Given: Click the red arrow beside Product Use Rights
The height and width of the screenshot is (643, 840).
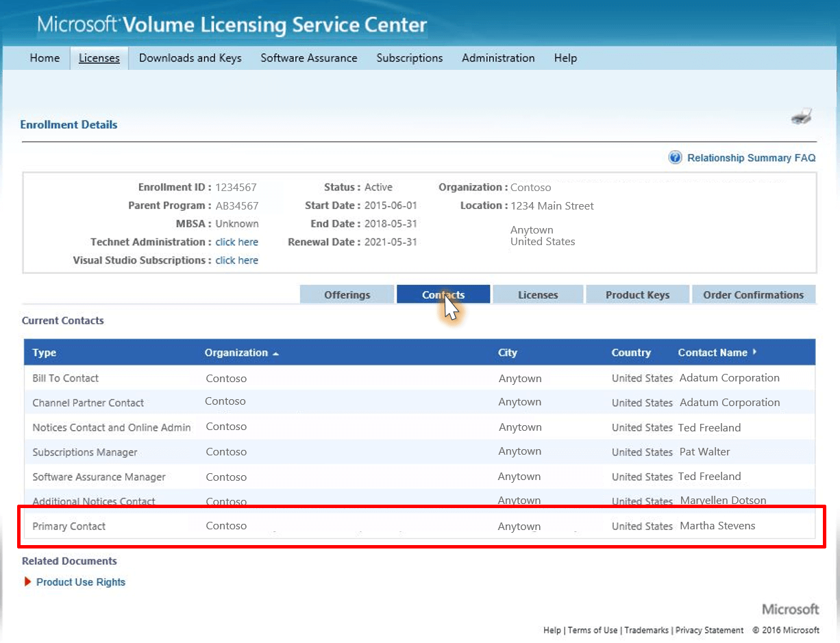Looking at the screenshot, I should (x=27, y=582).
